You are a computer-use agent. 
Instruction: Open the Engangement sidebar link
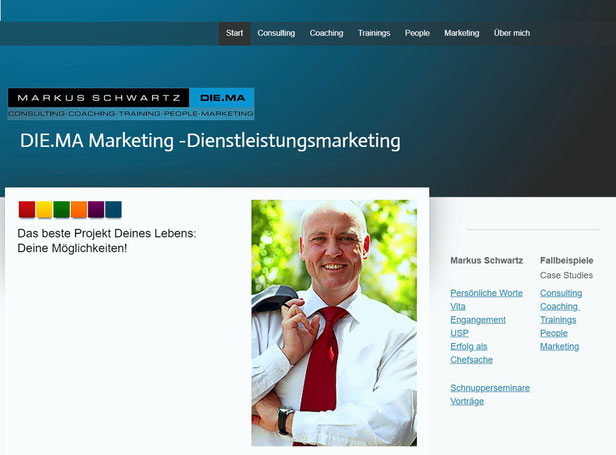(478, 320)
